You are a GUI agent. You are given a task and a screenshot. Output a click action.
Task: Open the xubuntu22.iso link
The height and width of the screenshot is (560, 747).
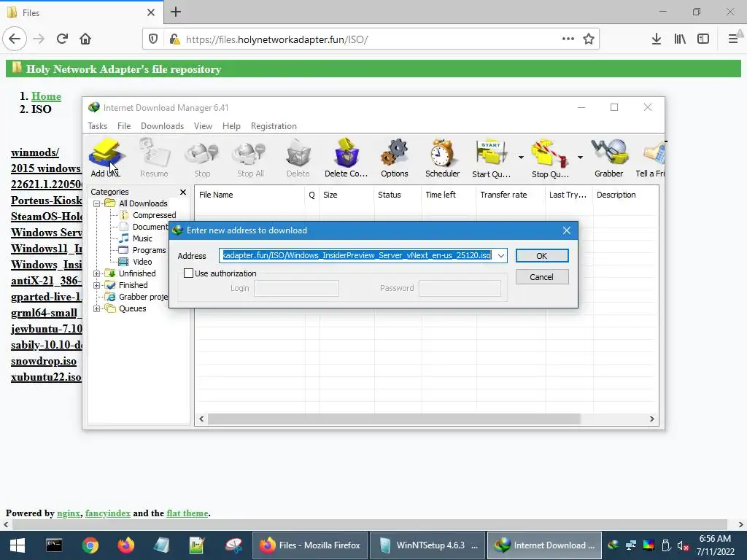[x=46, y=377]
